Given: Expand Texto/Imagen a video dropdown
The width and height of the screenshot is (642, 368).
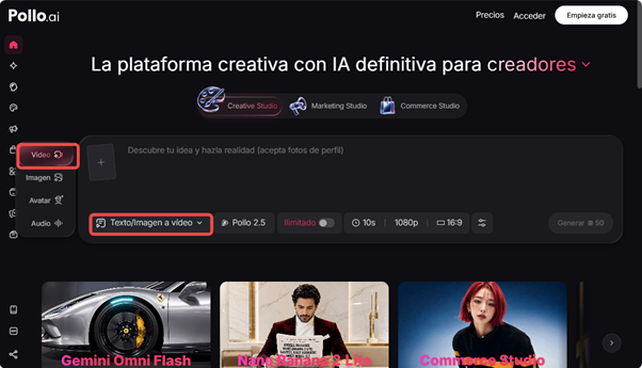Looking at the screenshot, I should click(151, 224).
